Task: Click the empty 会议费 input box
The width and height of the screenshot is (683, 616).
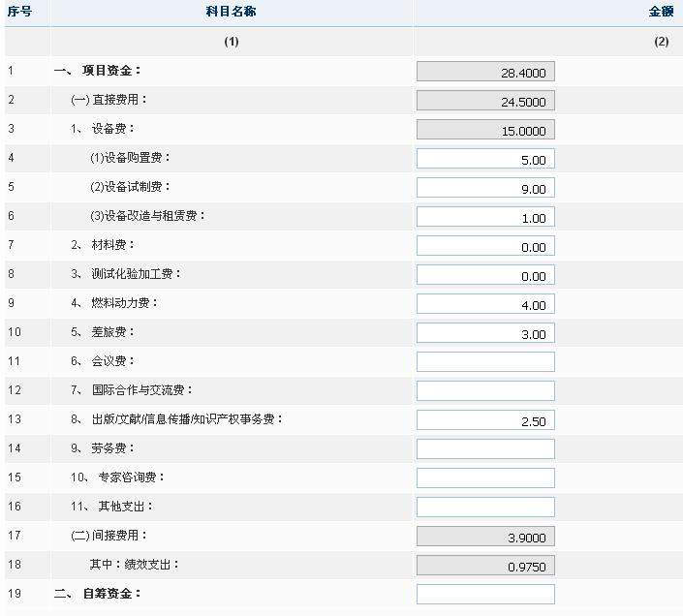Action: (x=485, y=362)
